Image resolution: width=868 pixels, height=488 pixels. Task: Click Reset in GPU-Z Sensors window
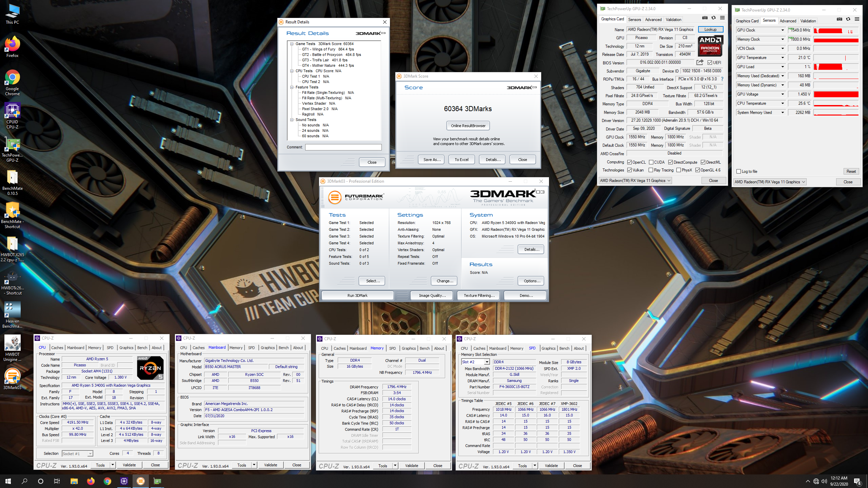[x=851, y=171]
